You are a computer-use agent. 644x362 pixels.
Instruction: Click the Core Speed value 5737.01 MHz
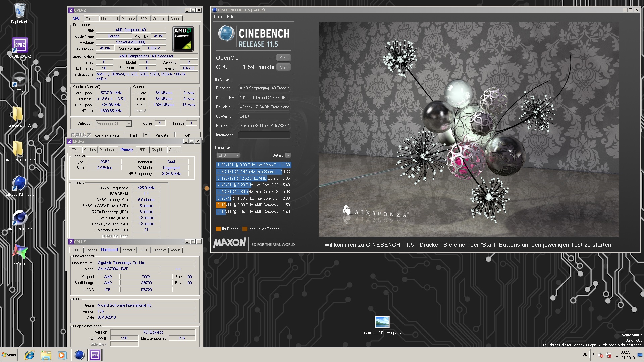[111, 93]
